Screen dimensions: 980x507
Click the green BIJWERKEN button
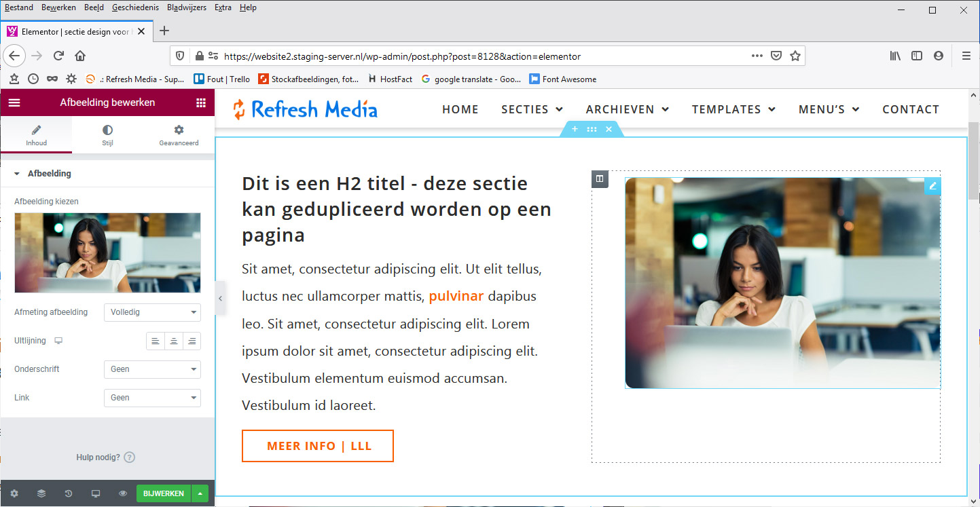(163, 493)
